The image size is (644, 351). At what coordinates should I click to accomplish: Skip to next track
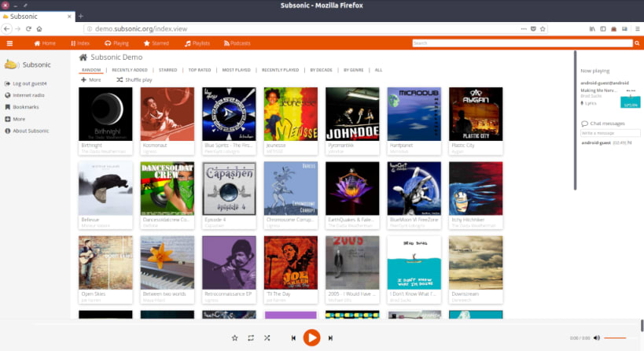tap(330, 338)
